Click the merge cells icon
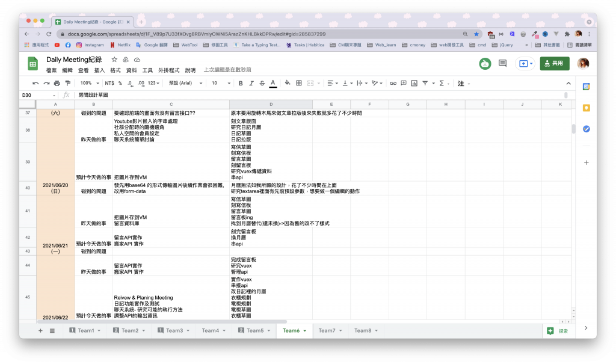The image size is (616, 364). (x=310, y=84)
